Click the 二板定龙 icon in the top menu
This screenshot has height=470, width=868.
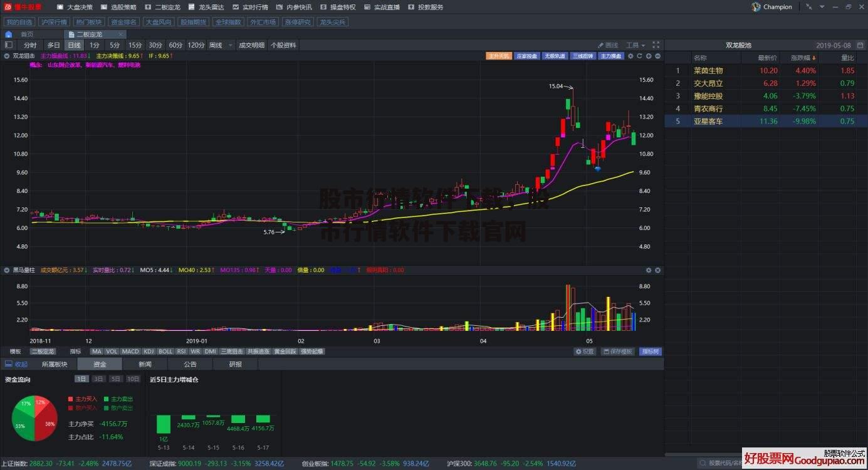pos(148,7)
